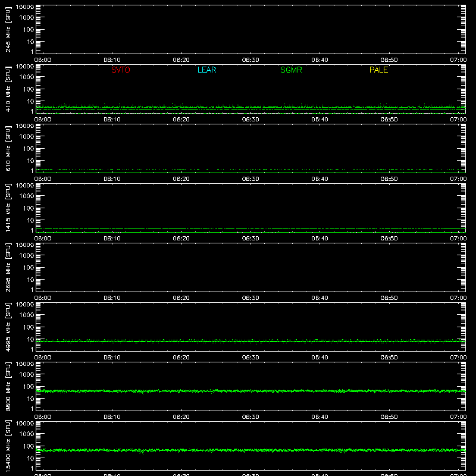Viewport: 476px width, 476px height.
Task: Click the 06:50 time label under 4995 MHz panel
Action: point(389,358)
